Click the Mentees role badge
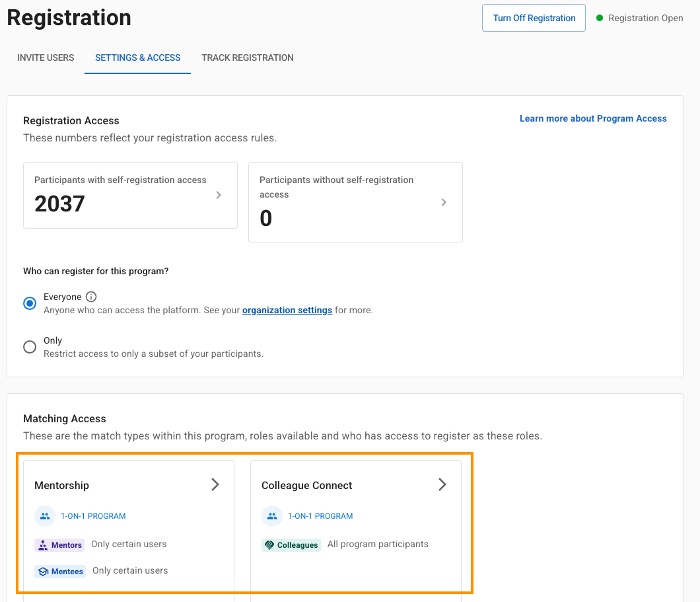700x602 pixels. point(60,572)
